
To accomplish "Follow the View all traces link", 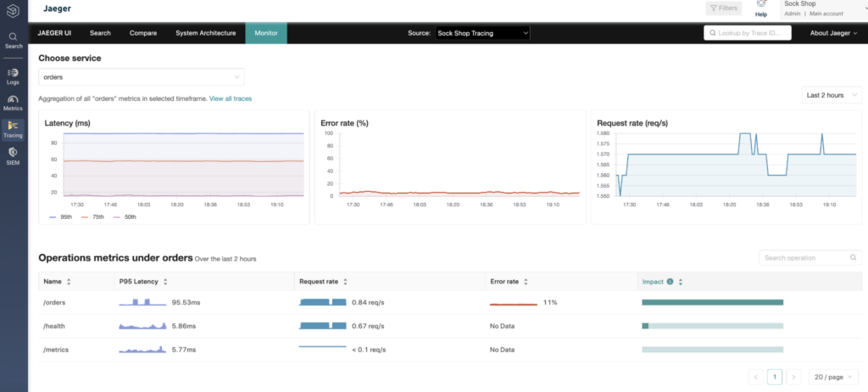I will [x=231, y=98].
